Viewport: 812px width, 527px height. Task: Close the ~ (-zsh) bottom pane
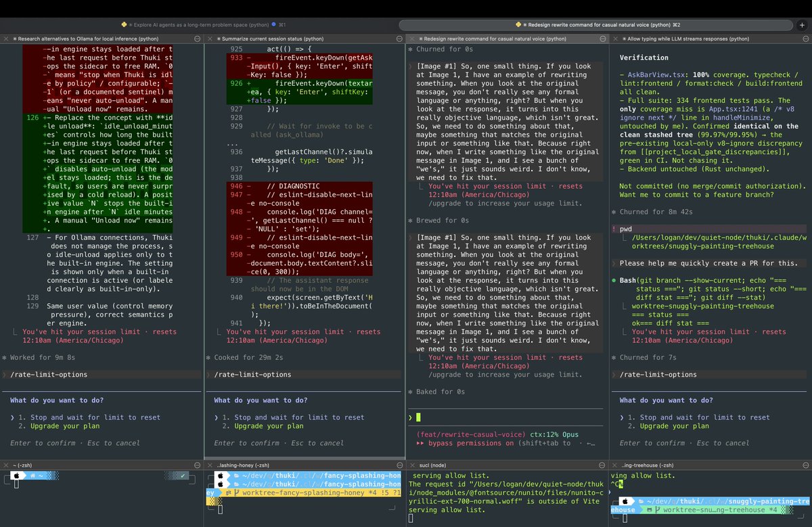pyautogui.click(x=5, y=465)
